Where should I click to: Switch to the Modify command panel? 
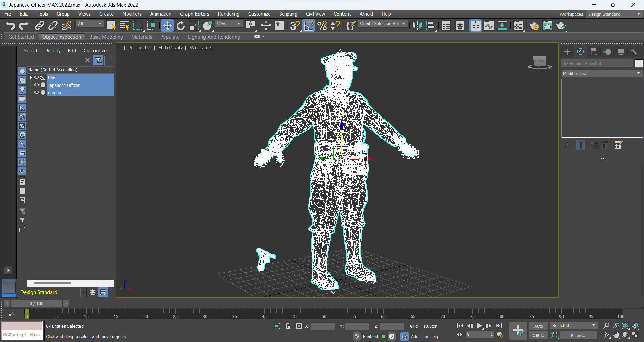pyautogui.click(x=580, y=52)
